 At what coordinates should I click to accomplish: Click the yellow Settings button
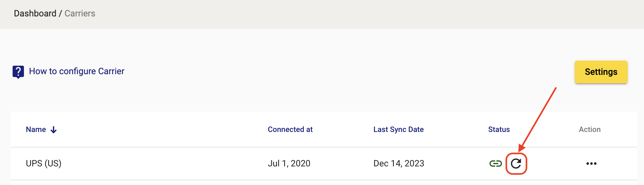pyautogui.click(x=601, y=72)
